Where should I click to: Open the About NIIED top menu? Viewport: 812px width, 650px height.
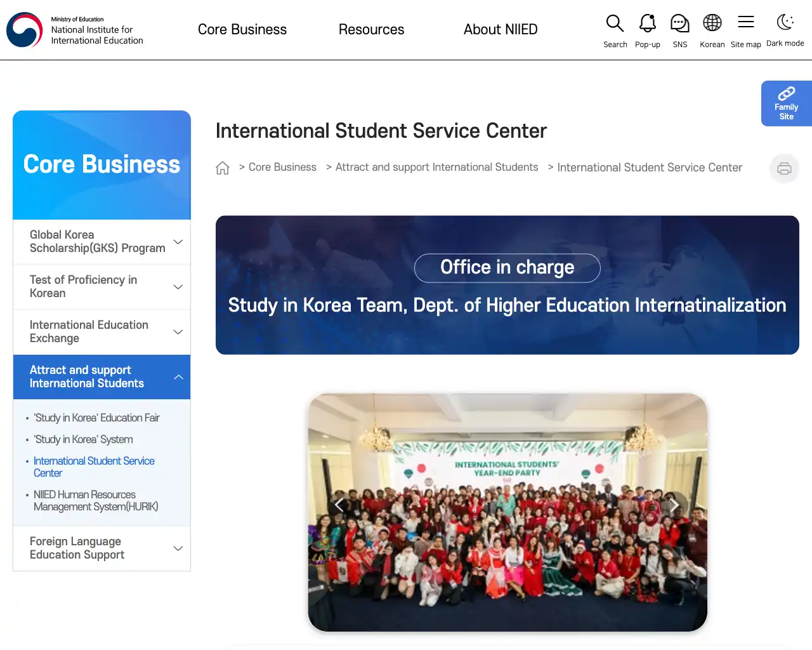(x=501, y=30)
